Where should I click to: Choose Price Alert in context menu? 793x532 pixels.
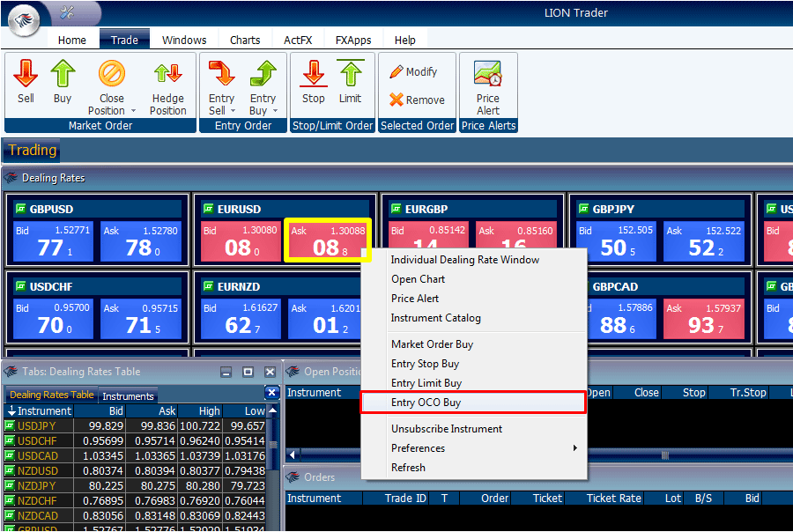[473, 299]
